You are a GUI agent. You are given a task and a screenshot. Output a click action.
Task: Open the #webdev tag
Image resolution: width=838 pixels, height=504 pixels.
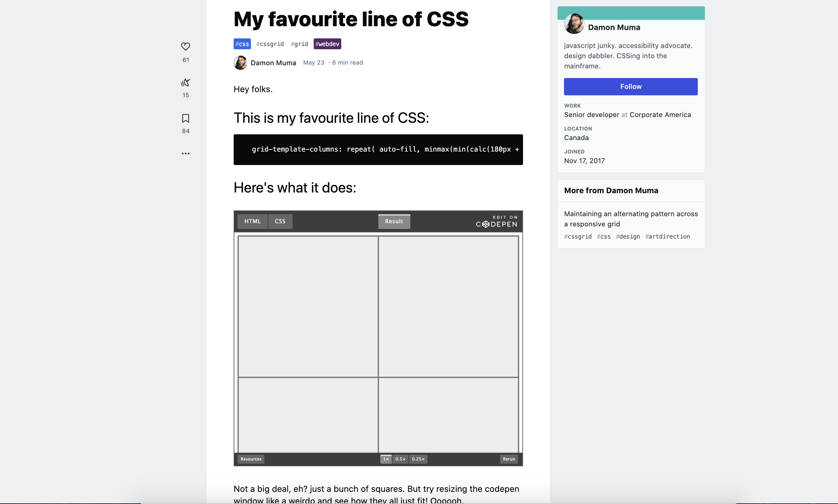pos(327,44)
